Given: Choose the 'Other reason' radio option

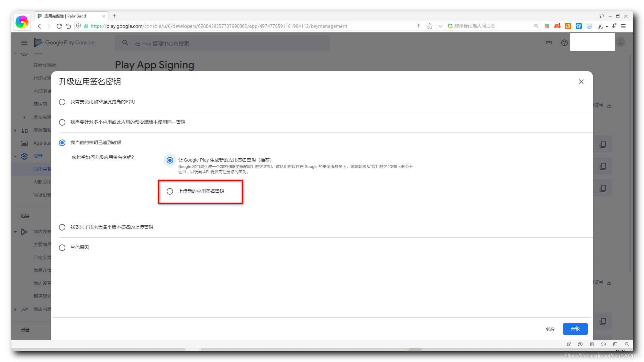Looking at the screenshot, I should pos(62,248).
